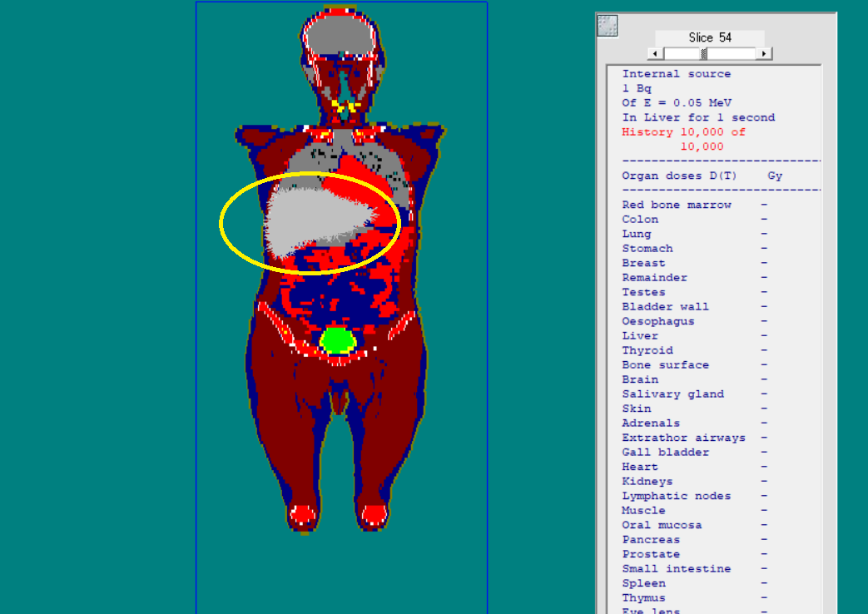Click the Gall bladder dose row
868x614 pixels.
pos(665,453)
